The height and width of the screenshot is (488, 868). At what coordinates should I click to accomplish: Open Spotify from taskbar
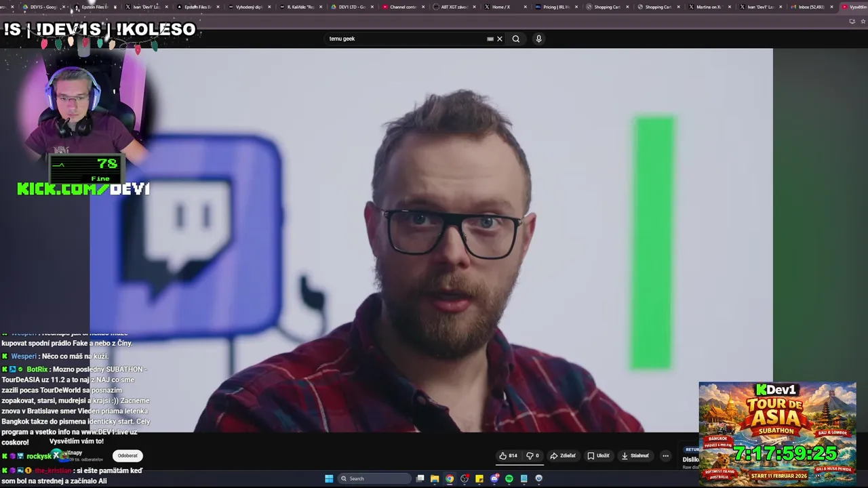coord(509,479)
